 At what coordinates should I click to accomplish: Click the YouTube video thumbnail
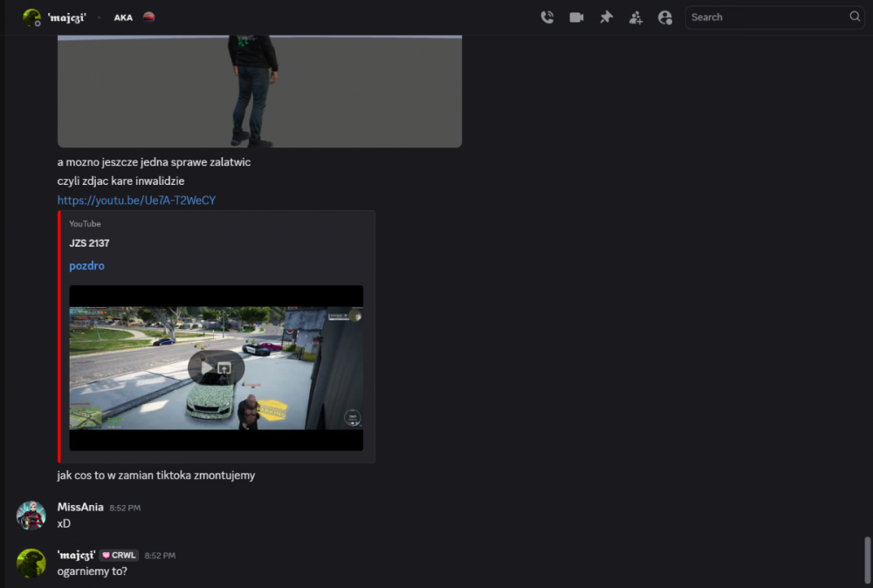coord(216,367)
